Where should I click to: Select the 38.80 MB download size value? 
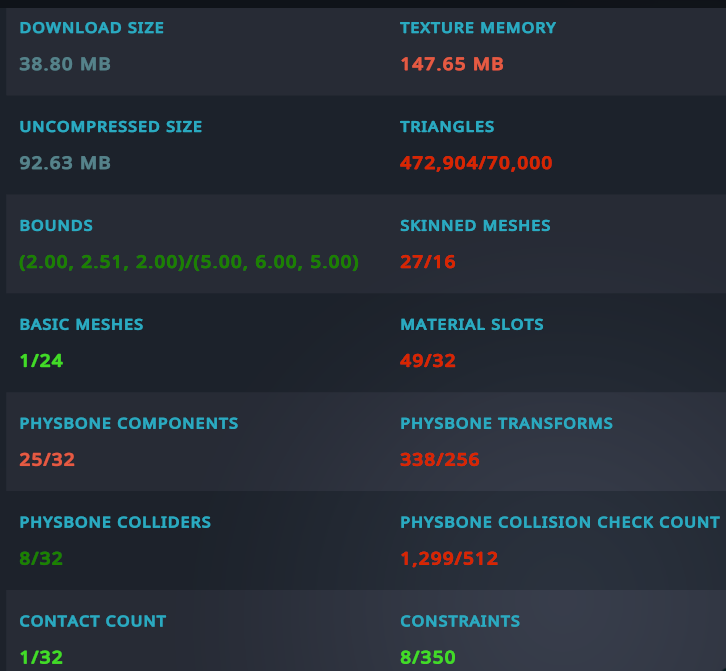pyautogui.click(x=64, y=64)
